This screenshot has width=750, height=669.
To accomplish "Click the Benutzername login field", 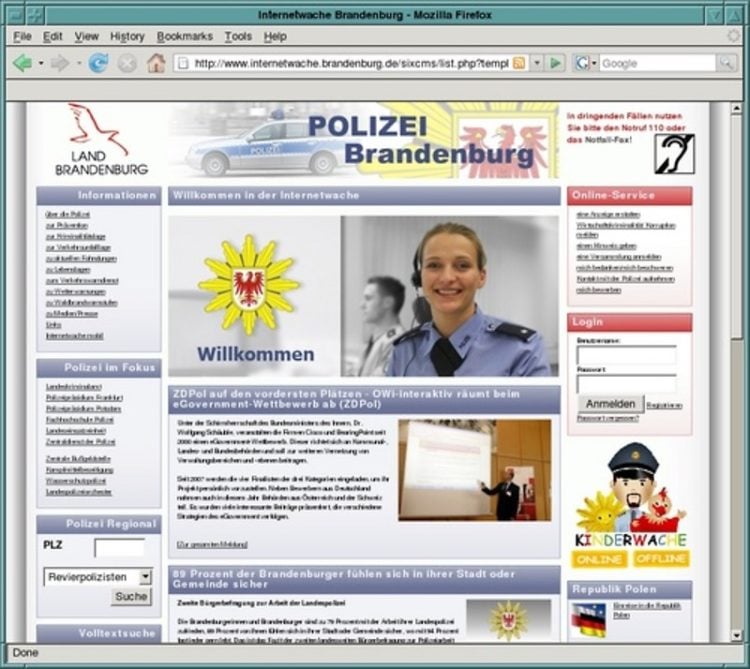I will (x=627, y=356).
